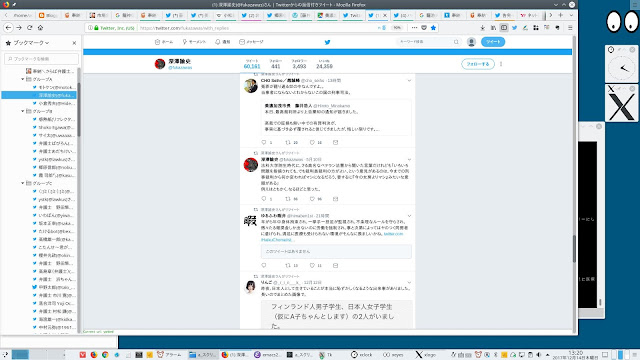Image resolution: width=640 pixels, height=360 pixels.
Task: Open page actions three-dot menu
Action: point(414,28)
